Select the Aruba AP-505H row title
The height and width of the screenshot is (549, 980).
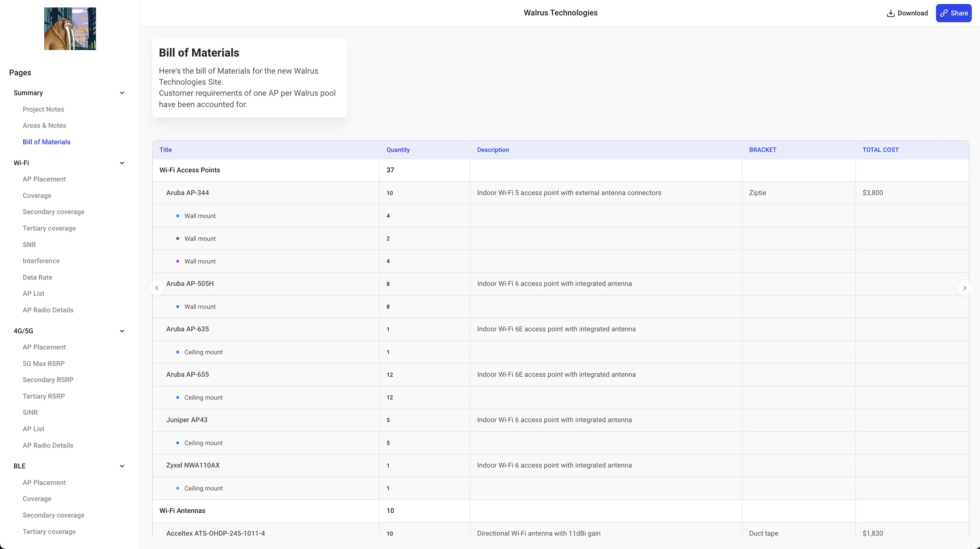[190, 284]
